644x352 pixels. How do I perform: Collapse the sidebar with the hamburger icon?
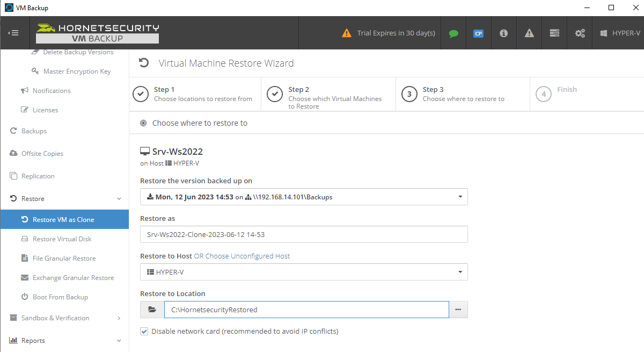(x=13, y=33)
